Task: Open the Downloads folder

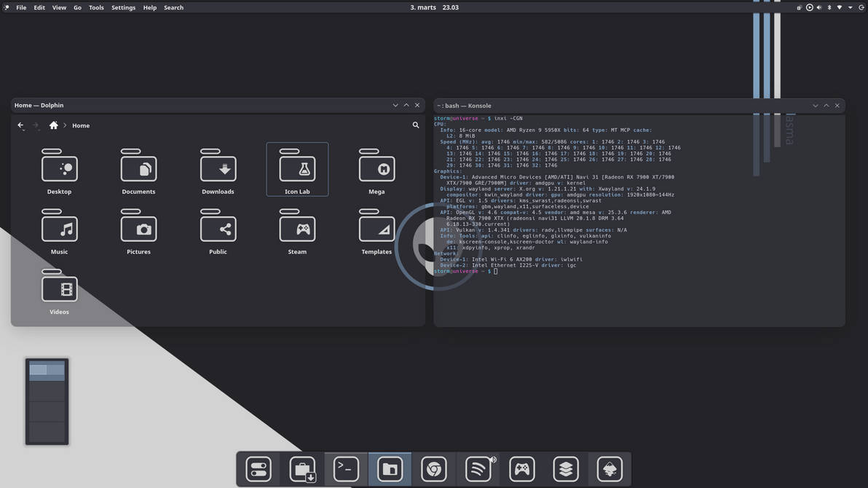Action: pos(218,170)
